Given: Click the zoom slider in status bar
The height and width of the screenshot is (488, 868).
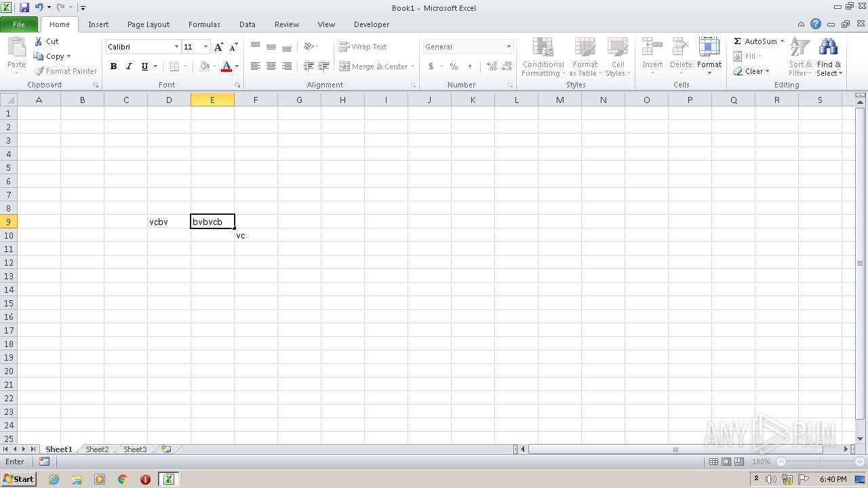Looking at the screenshot, I should click(x=820, y=462).
